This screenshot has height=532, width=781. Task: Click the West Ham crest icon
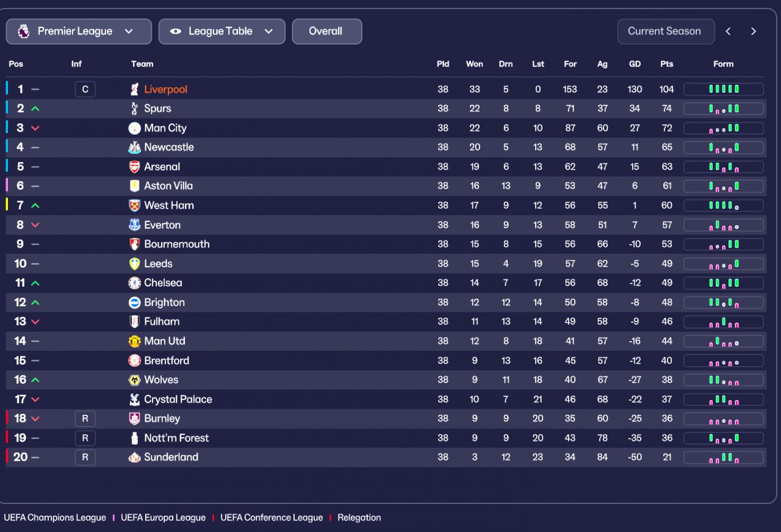click(x=134, y=206)
